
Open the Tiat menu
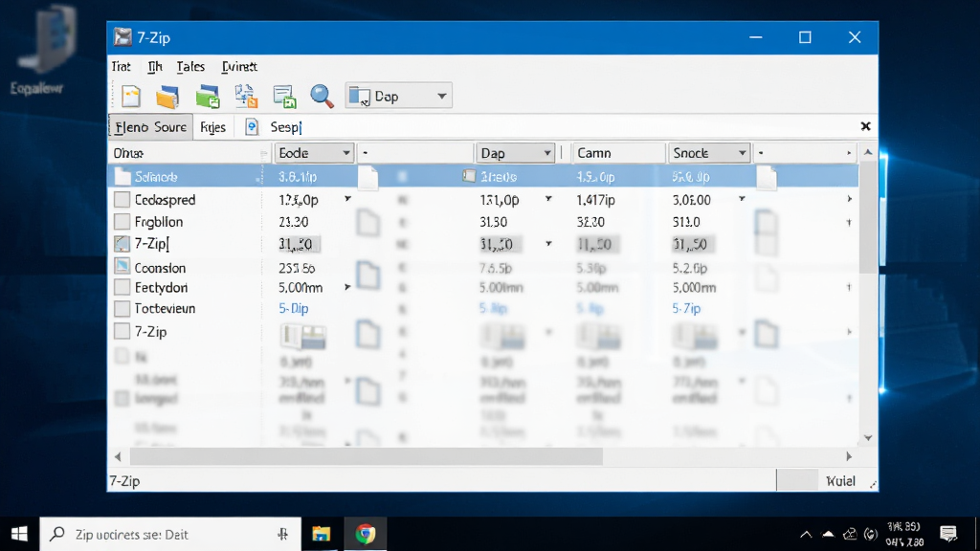122,67
